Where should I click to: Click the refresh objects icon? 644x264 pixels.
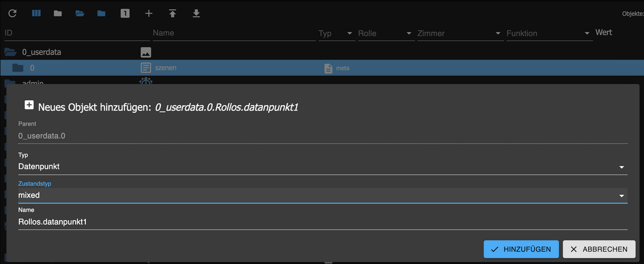12,13
